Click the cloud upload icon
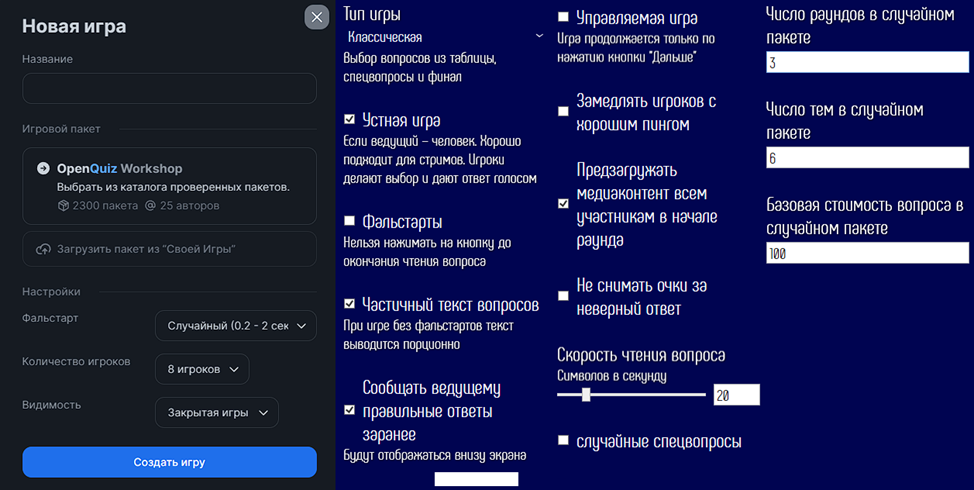The image size is (974, 490). 43,249
